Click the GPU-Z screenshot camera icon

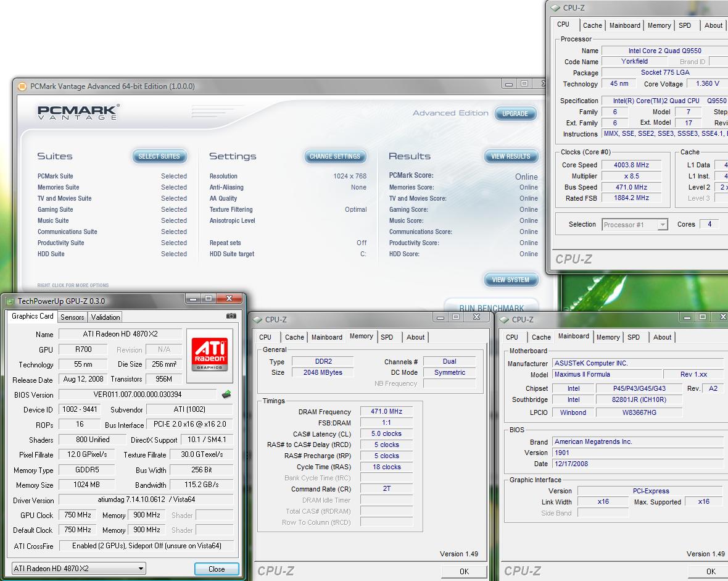pyautogui.click(x=231, y=316)
